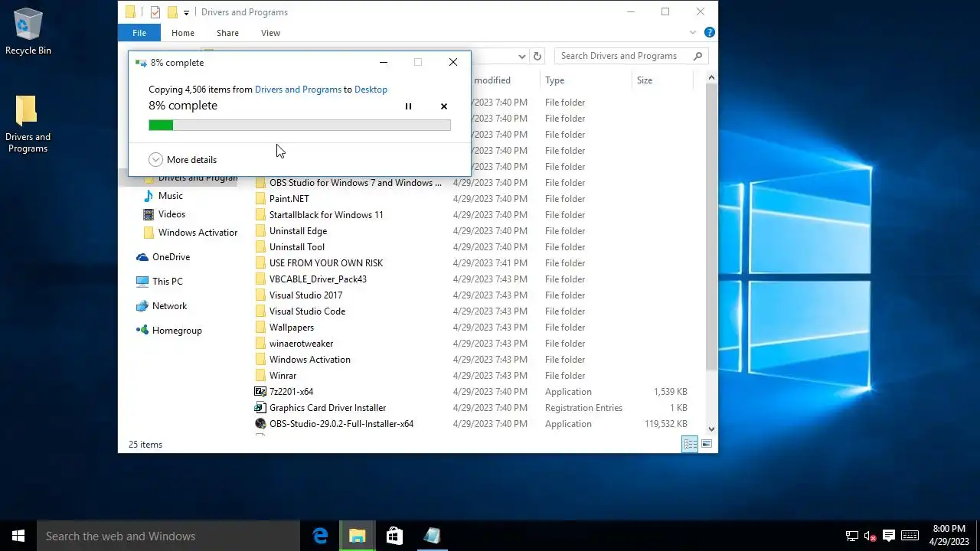Click Search the web and Windows box
Screen dimensions: 980x551
pos(168,536)
